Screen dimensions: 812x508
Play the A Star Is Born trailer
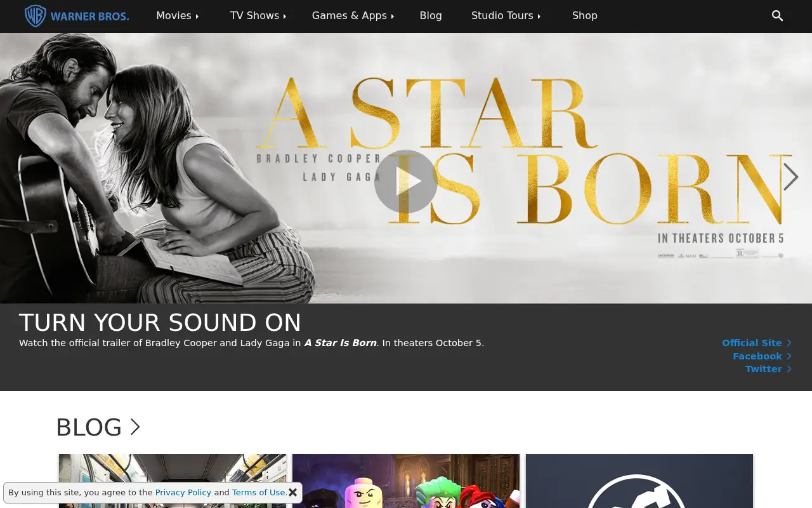[406, 182]
